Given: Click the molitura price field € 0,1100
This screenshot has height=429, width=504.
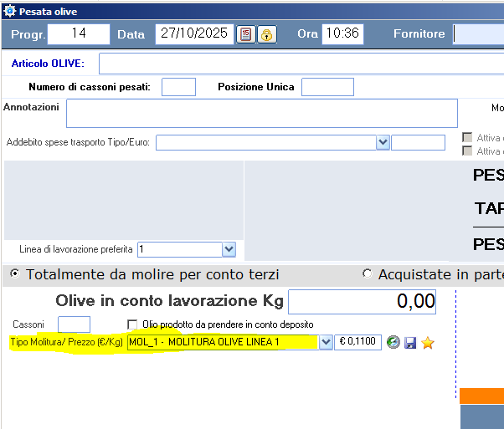Looking at the screenshot, I should (x=357, y=342).
